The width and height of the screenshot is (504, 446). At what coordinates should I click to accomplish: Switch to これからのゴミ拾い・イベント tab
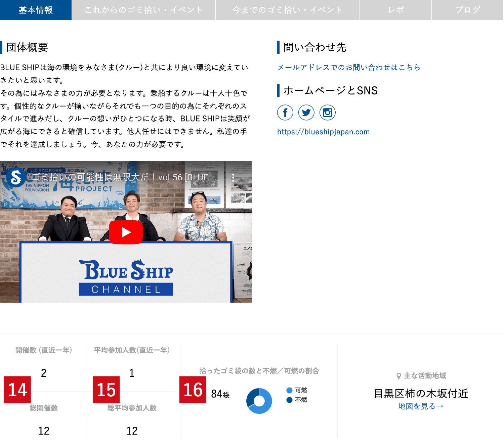coord(143,10)
